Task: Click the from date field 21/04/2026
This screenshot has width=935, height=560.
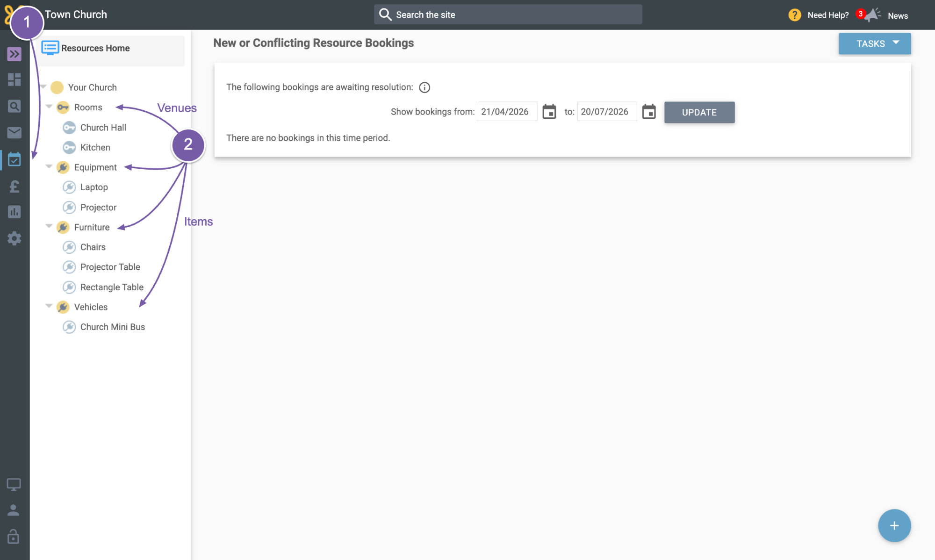Action: (507, 112)
